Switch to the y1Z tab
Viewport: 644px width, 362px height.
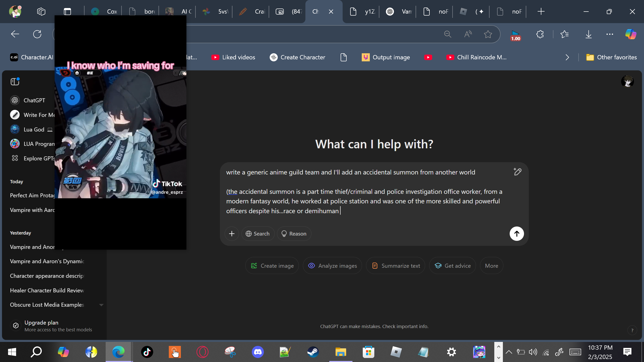point(361,12)
